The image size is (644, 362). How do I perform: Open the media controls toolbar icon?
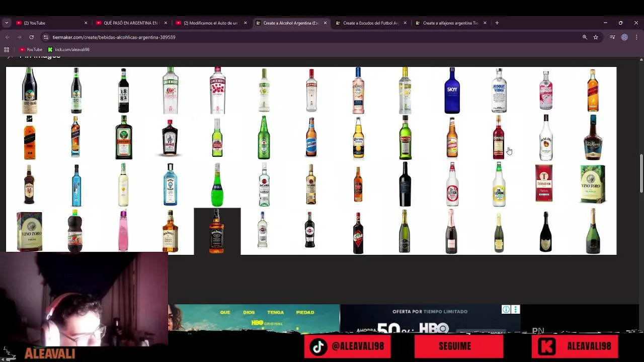pos(612,37)
